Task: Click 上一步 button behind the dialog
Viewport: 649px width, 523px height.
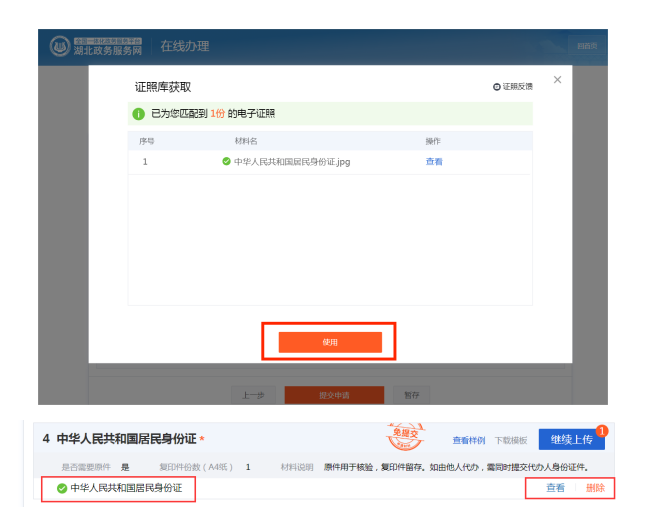Action: pyautogui.click(x=253, y=394)
